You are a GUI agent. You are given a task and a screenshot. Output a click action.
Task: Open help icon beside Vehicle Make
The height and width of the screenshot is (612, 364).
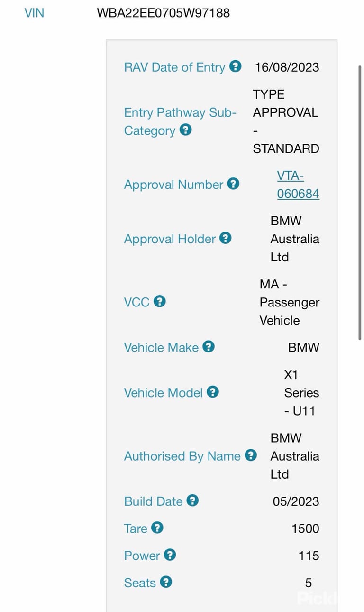point(209,347)
